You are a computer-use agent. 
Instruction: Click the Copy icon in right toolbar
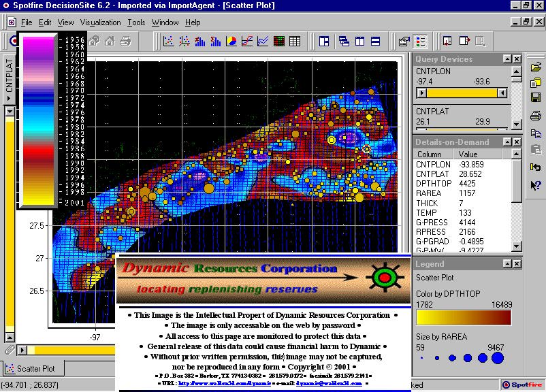pyautogui.click(x=535, y=133)
